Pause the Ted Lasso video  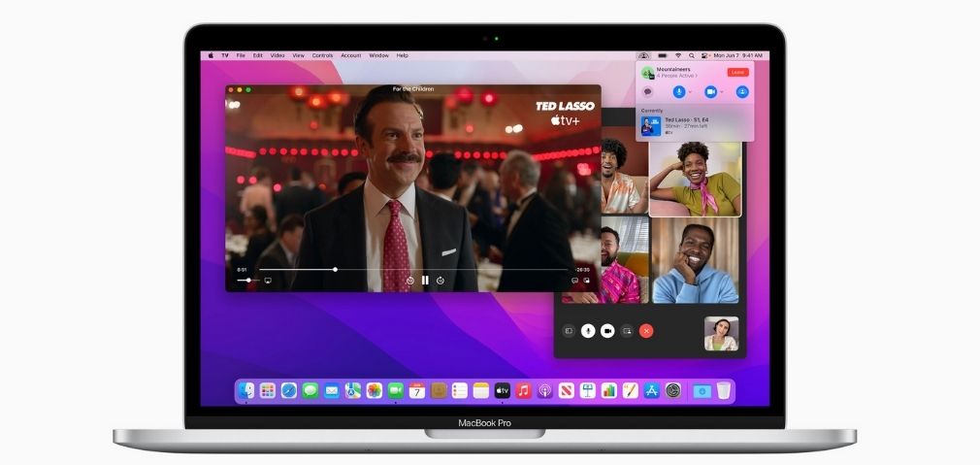pos(425,281)
